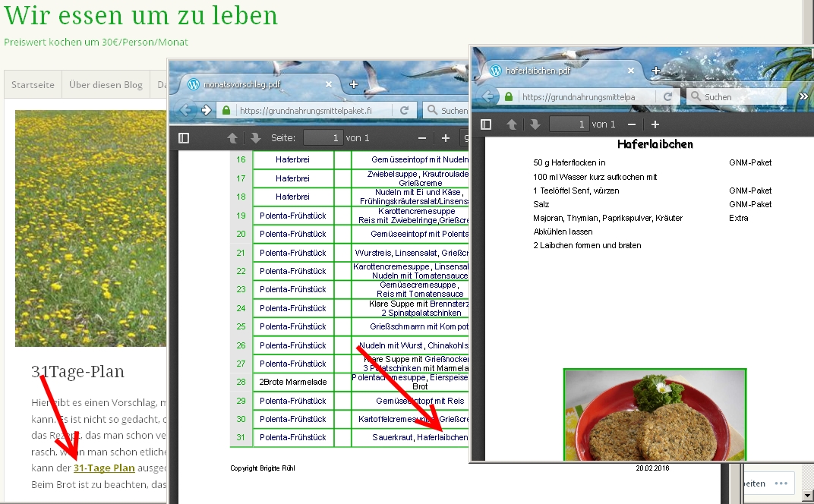The width and height of the screenshot is (814, 504).
Task: Go to previous page in monatsvorschlag.pdf viewer
Action: click(x=232, y=138)
